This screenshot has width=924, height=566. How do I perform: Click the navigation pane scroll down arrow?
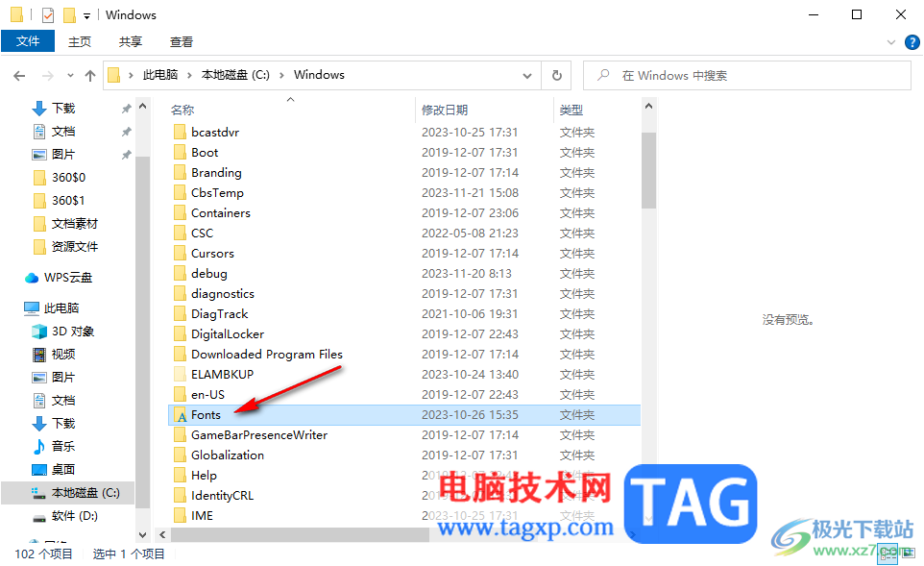[142, 534]
